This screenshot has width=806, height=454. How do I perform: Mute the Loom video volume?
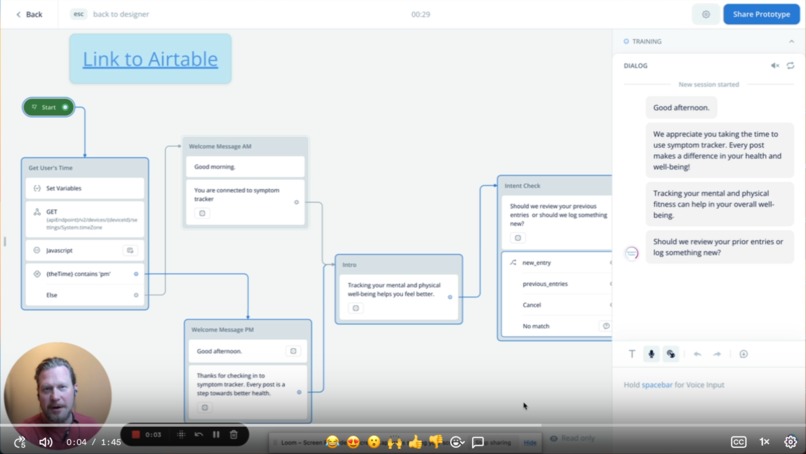coord(45,442)
